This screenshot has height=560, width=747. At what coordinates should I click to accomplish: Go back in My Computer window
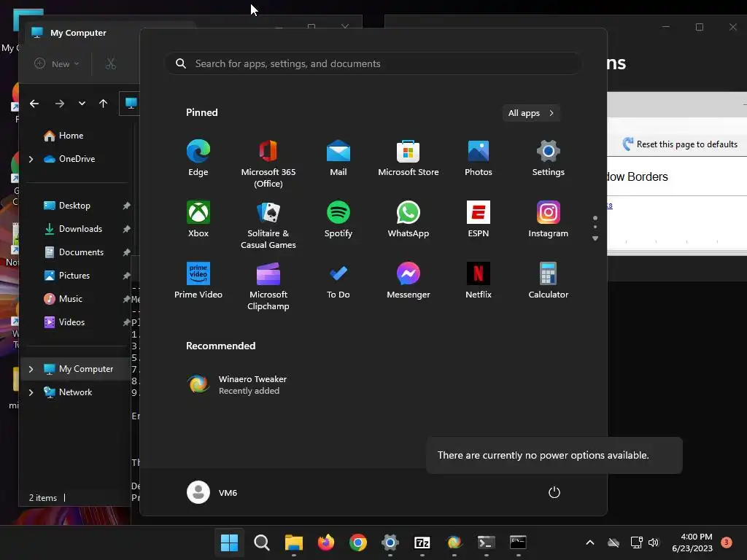(34, 104)
